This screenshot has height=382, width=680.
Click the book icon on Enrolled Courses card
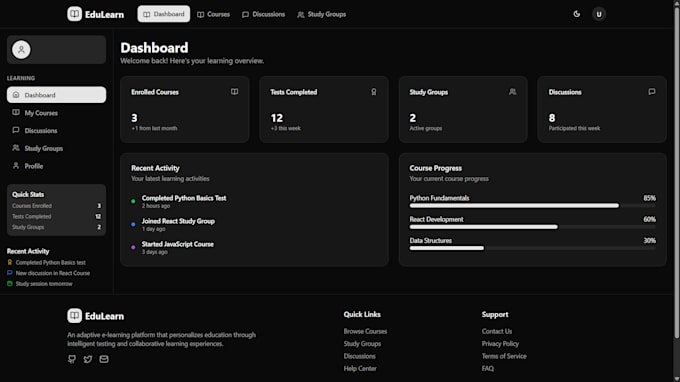pos(234,91)
